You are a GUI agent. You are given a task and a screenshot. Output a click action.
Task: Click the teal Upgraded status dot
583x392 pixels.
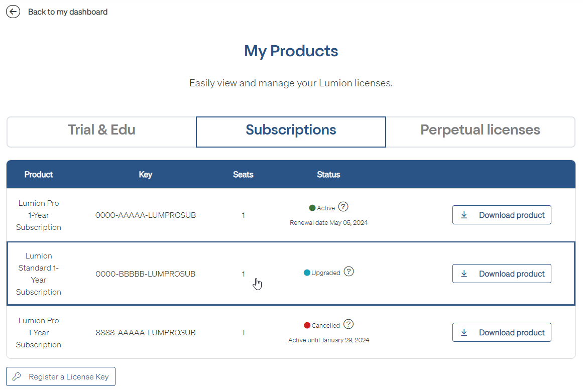tap(307, 273)
